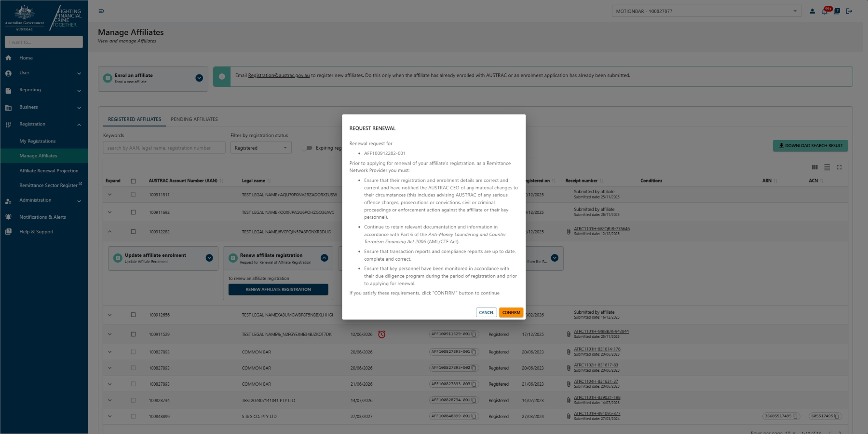868x434 pixels.
Task: Switch to Pending Affiliates tab
Action: pyautogui.click(x=194, y=119)
